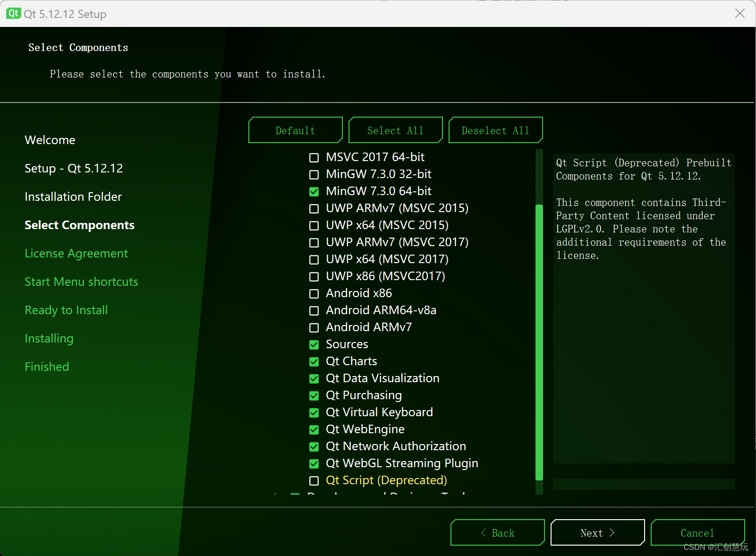Tick the Android ARMv7 checkbox
756x556 pixels.
[314, 327]
